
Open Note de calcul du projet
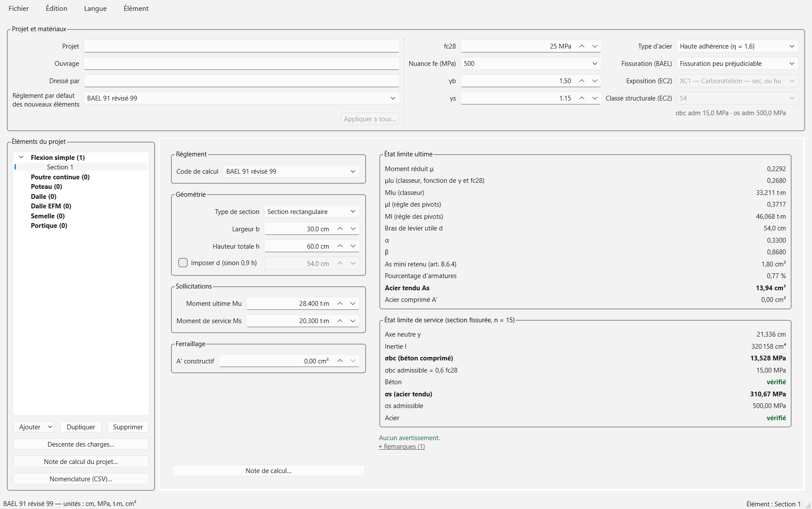(x=81, y=462)
